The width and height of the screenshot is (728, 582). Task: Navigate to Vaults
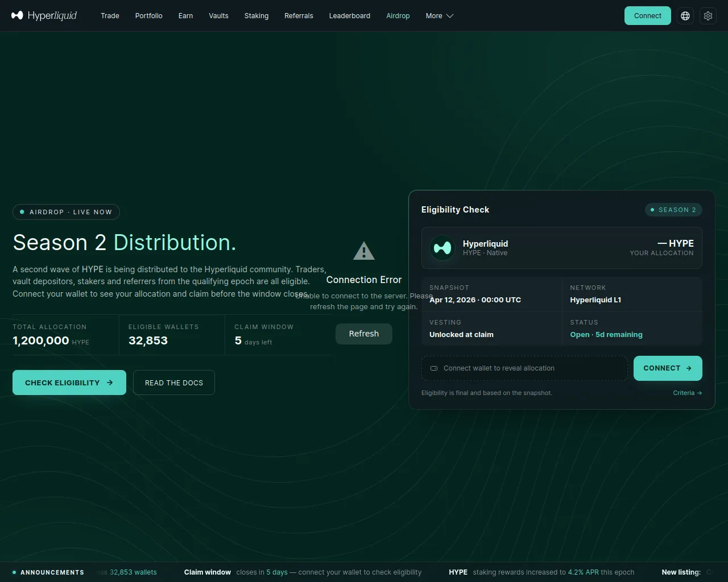[218, 16]
